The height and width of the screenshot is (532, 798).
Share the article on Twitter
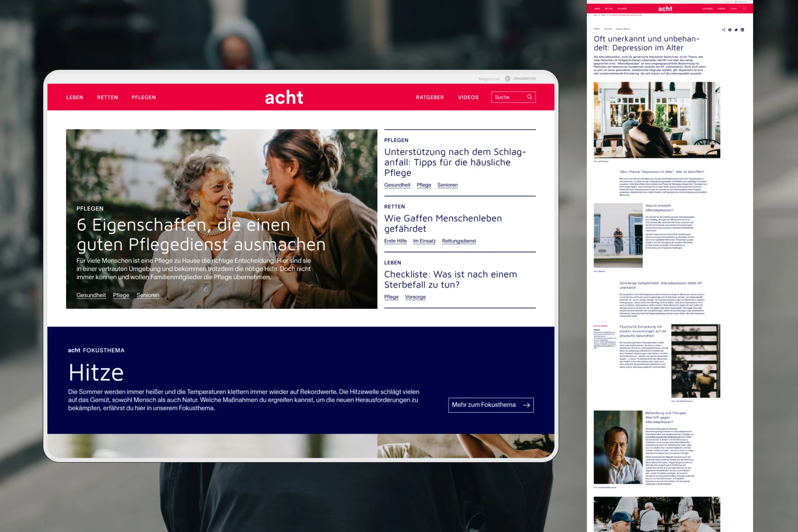(736, 29)
